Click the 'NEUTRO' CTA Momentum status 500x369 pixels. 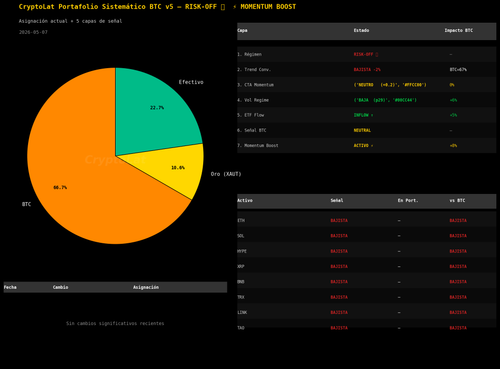pos(390,85)
